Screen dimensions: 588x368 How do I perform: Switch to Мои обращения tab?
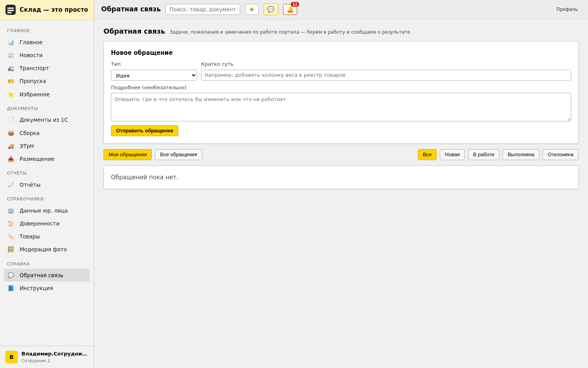[127, 155]
